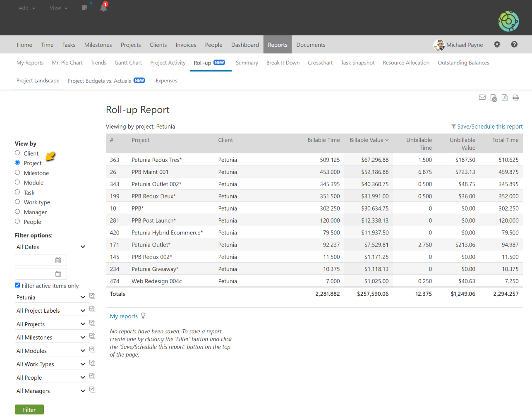Click Save/Schedule this report link

pyautogui.click(x=489, y=127)
